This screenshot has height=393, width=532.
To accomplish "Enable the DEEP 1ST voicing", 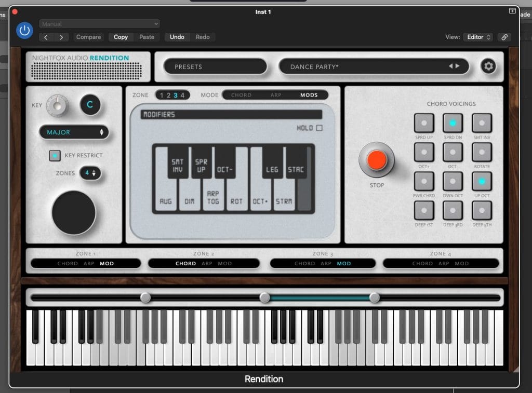I will pyautogui.click(x=424, y=210).
